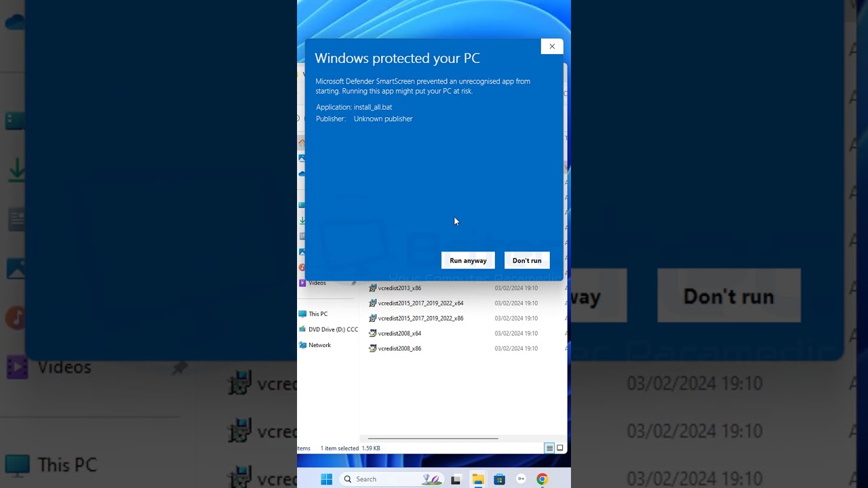Click the pin icon beside Videos
This screenshot has width=868, height=488.
click(353, 283)
